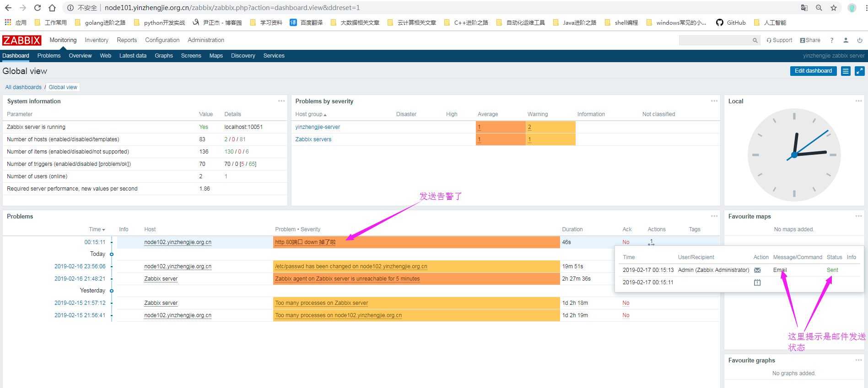Log out with the power icon

tap(860, 40)
